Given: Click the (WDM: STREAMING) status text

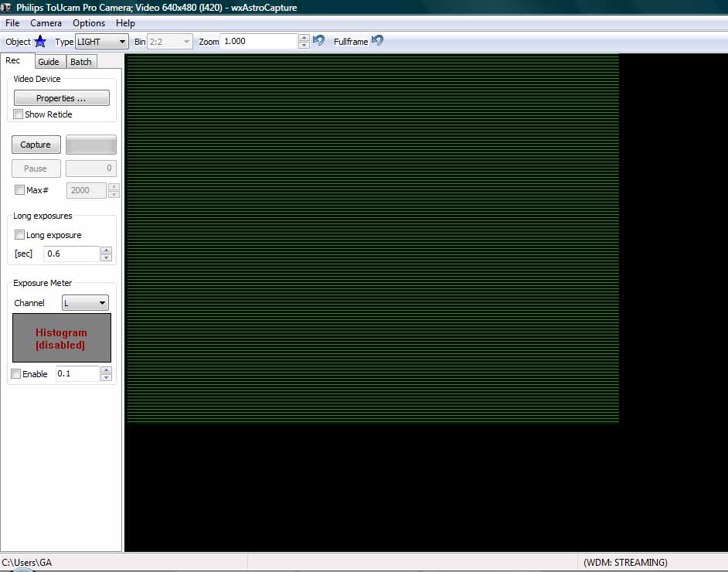Looking at the screenshot, I should [625, 562].
